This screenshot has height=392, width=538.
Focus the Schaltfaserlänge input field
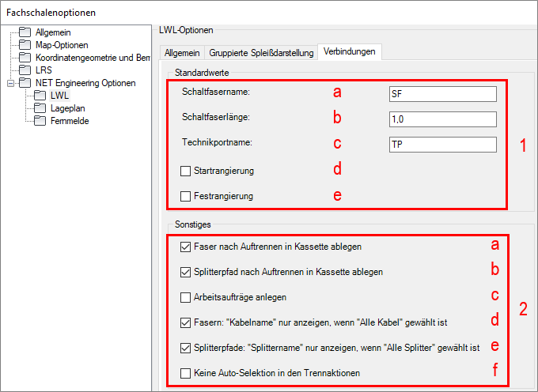pos(442,119)
